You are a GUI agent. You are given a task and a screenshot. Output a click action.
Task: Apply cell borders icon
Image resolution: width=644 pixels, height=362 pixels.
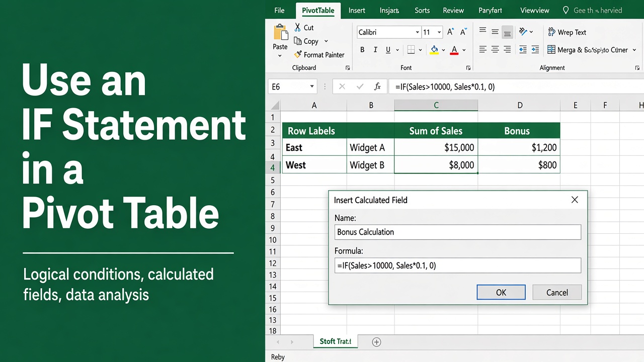(x=411, y=50)
